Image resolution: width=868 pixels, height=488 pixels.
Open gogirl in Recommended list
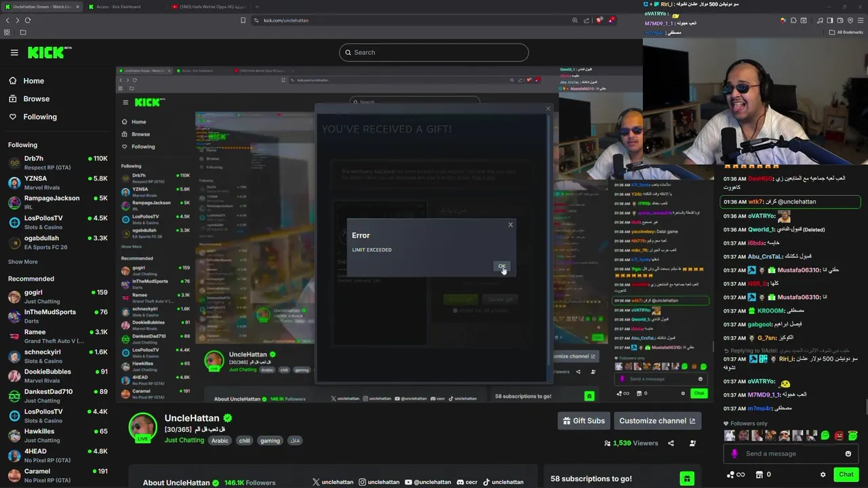coord(57,296)
